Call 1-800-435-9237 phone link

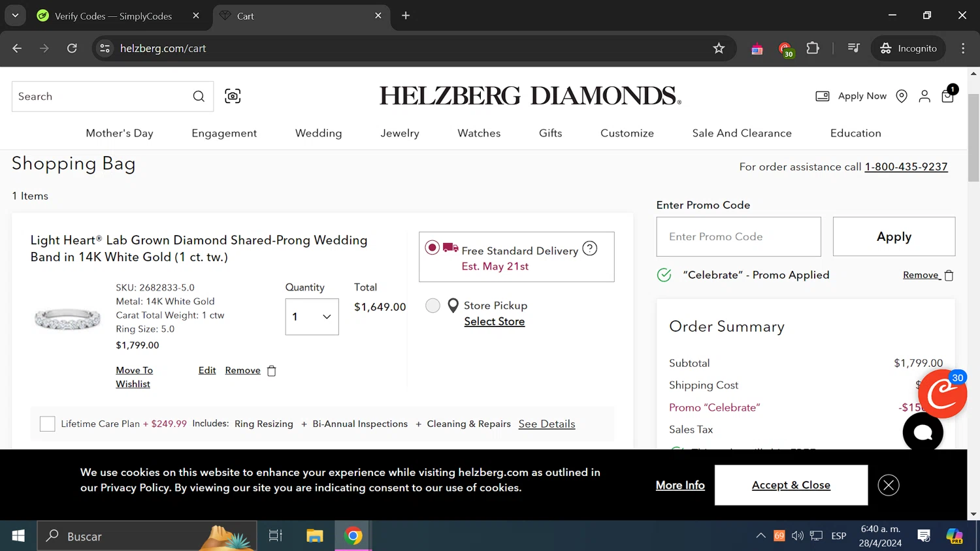tap(906, 167)
